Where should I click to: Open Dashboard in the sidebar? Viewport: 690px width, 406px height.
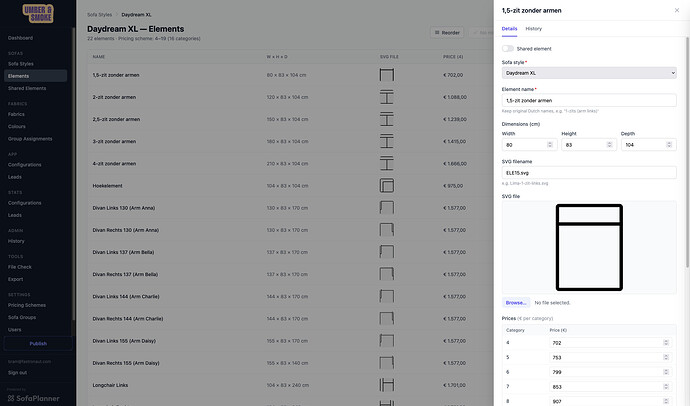pyautogui.click(x=20, y=38)
